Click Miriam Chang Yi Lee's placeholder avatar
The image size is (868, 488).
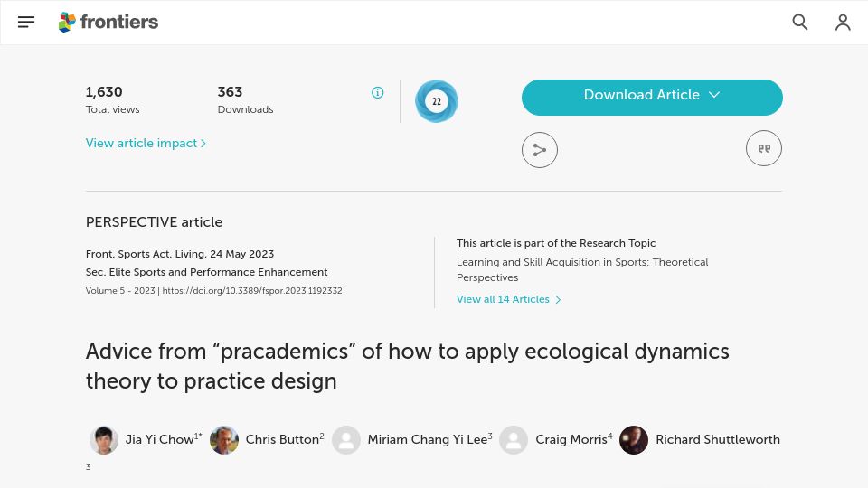pyautogui.click(x=346, y=440)
